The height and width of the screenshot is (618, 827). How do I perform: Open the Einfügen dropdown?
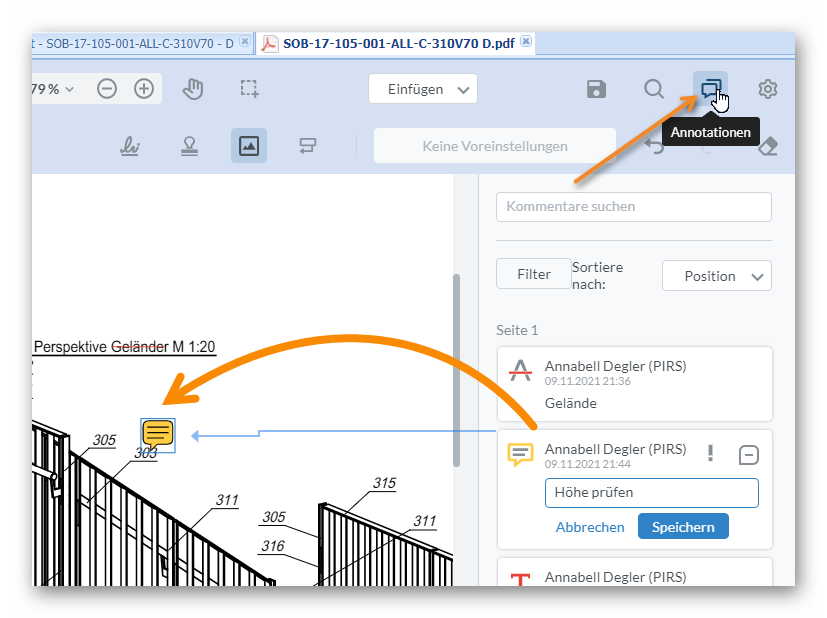[x=422, y=89]
